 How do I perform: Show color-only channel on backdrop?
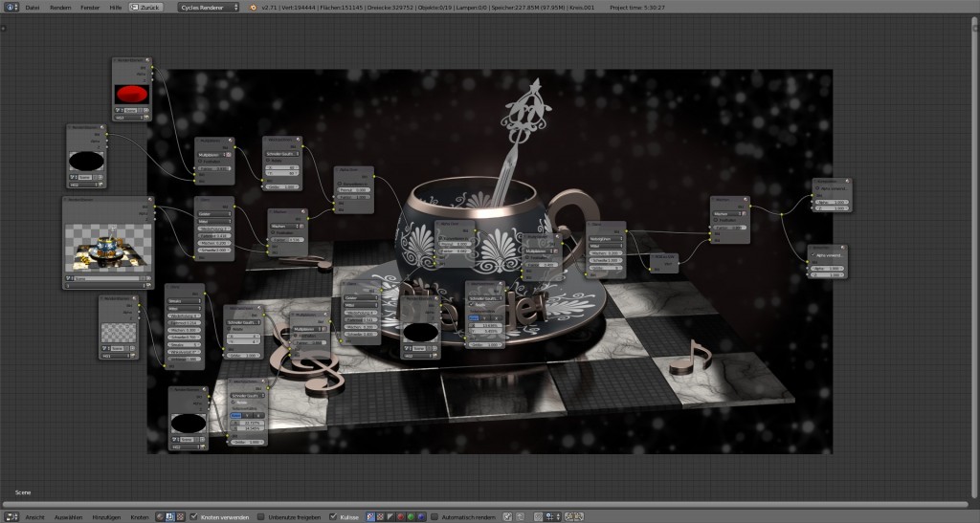(380, 516)
